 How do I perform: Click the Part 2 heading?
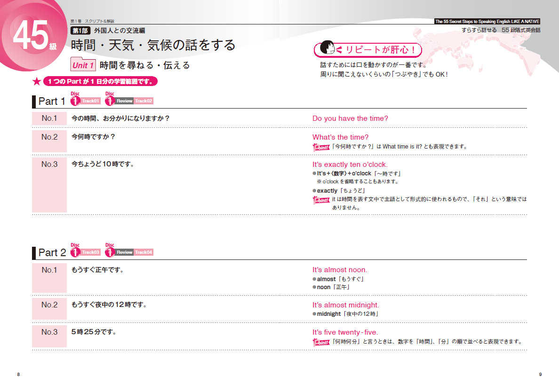(52, 253)
